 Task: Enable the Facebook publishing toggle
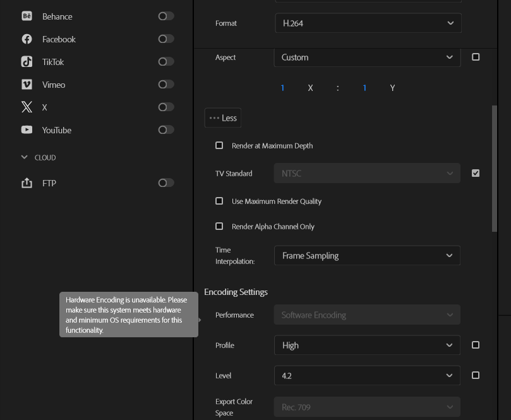coord(165,39)
